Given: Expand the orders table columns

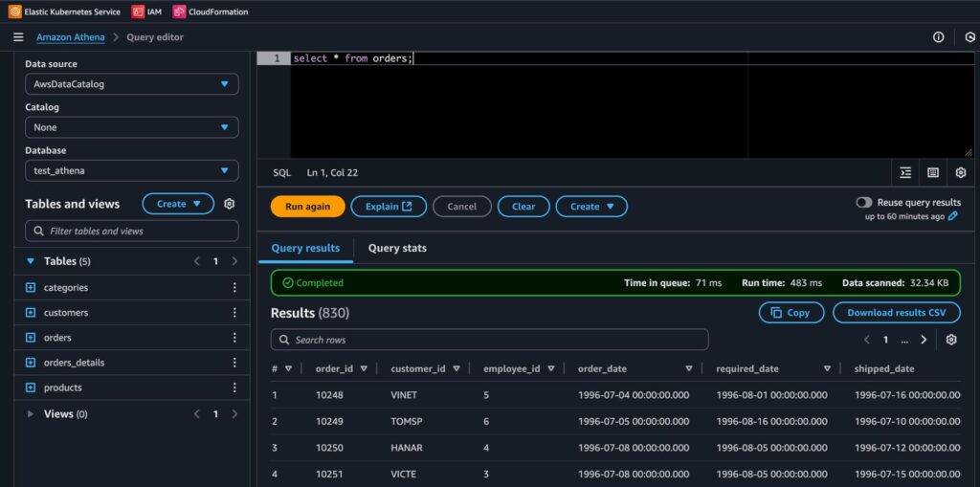Looking at the screenshot, I should (31, 338).
